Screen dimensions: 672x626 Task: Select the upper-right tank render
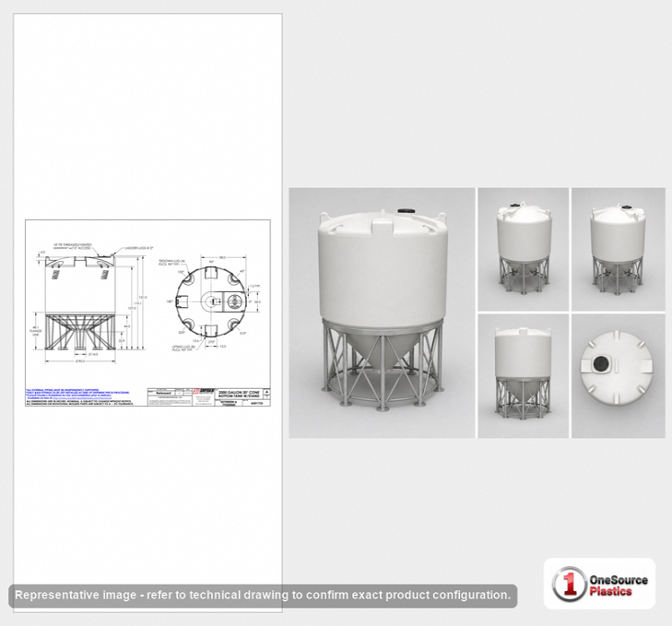pos(618,249)
